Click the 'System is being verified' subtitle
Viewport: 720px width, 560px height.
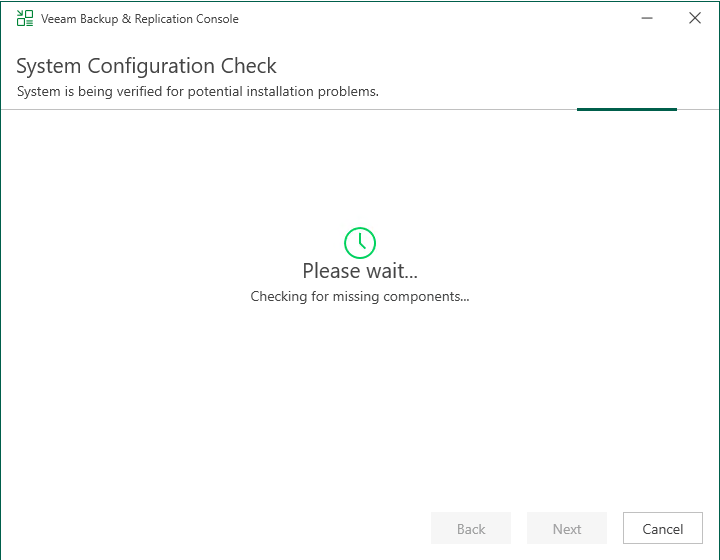(197, 92)
